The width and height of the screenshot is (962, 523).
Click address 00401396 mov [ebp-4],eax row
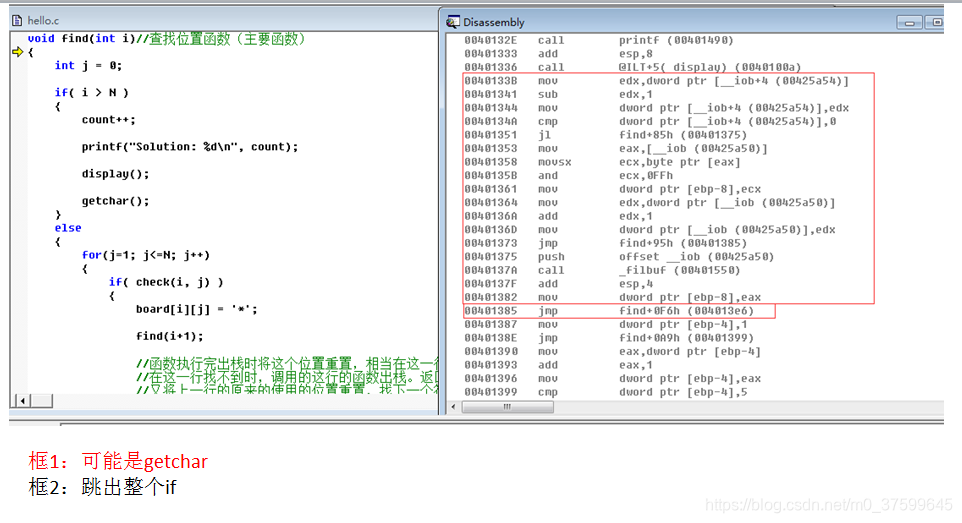pyautogui.click(x=612, y=378)
